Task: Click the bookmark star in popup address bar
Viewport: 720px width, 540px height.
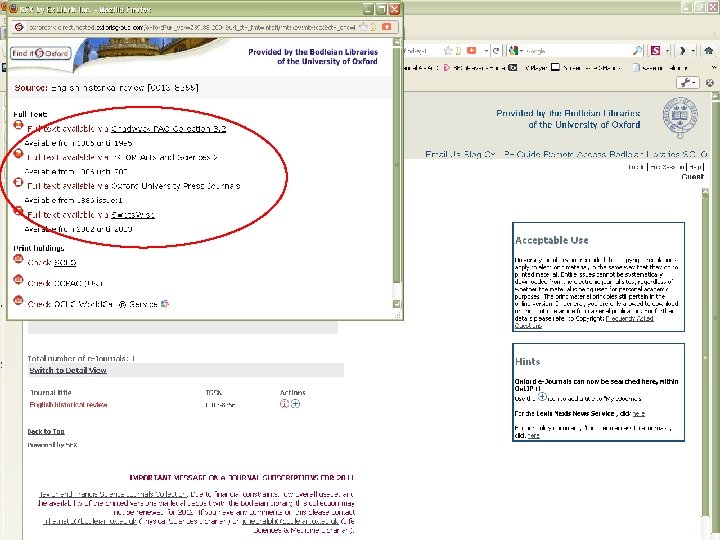Action: point(363,27)
